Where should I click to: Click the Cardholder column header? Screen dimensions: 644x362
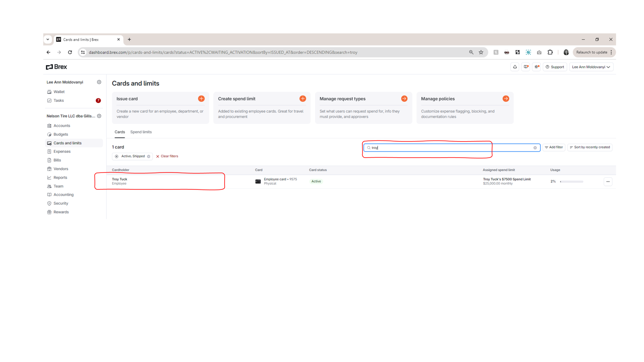(x=121, y=170)
